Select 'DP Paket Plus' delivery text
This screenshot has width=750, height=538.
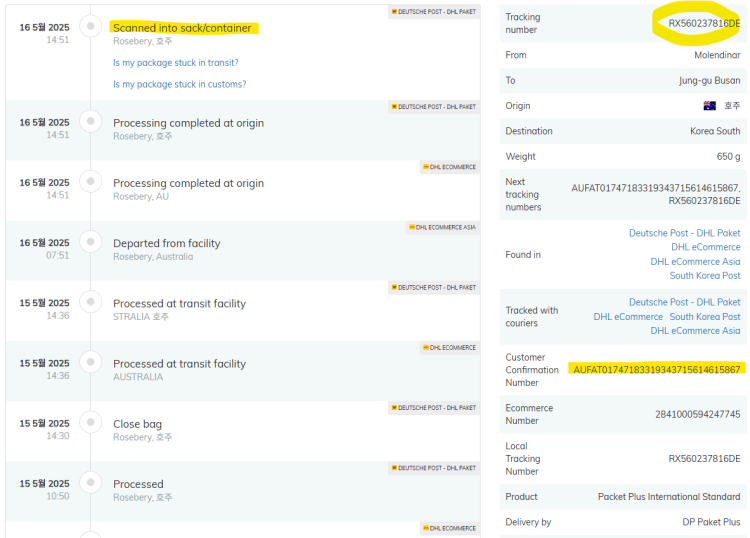(x=711, y=522)
